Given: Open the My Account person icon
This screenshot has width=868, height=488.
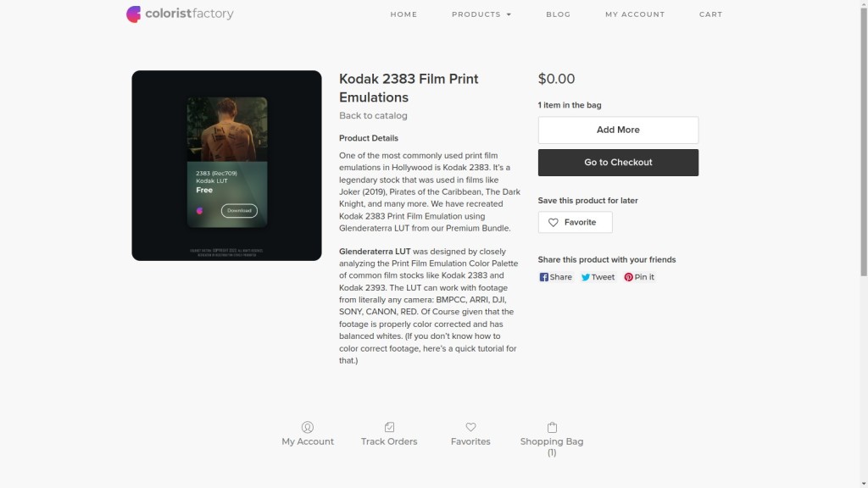Looking at the screenshot, I should coord(307,427).
